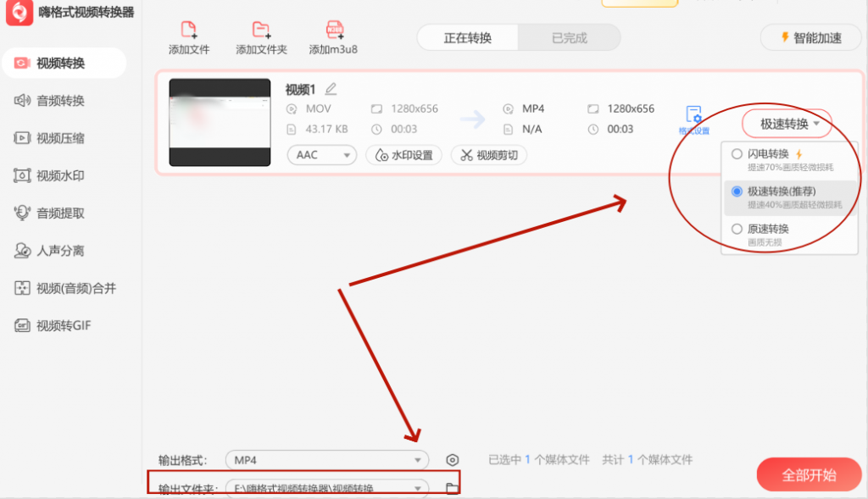
Task: Select 视频转GIF in the sidebar
Action: point(53,326)
